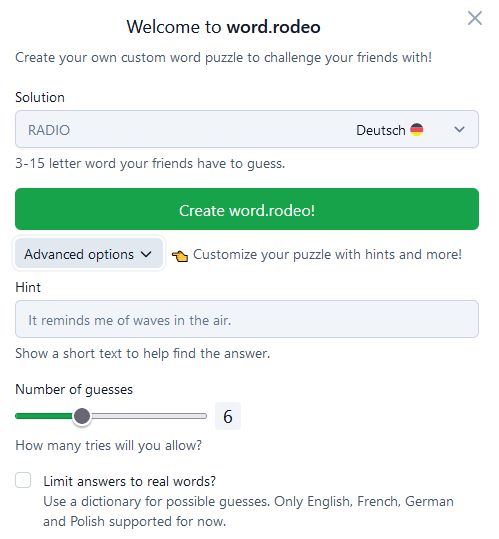Click Create word.rodeo! button
The height and width of the screenshot is (539, 499).
(x=247, y=209)
